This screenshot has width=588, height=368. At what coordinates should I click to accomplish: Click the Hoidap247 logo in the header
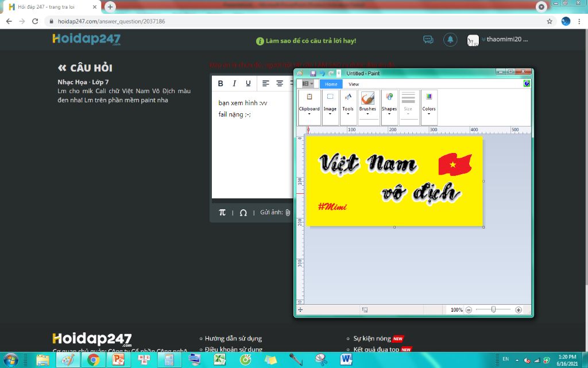pos(87,39)
